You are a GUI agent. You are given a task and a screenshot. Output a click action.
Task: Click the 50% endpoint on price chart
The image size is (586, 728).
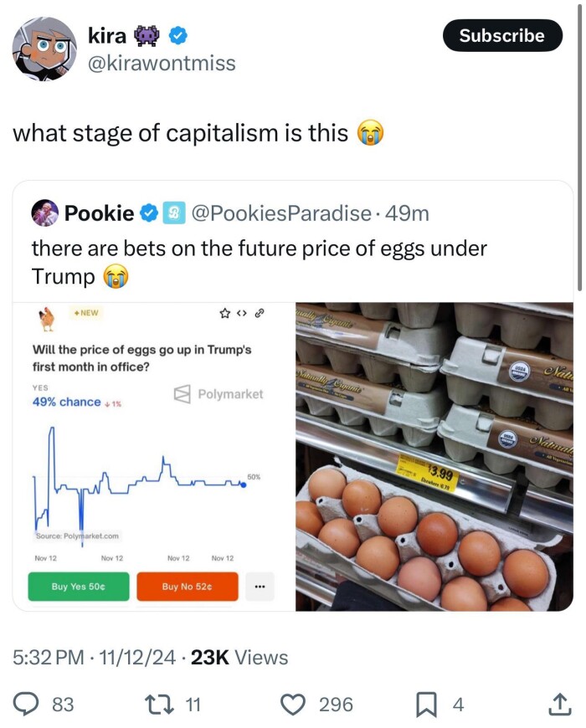click(243, 485)
